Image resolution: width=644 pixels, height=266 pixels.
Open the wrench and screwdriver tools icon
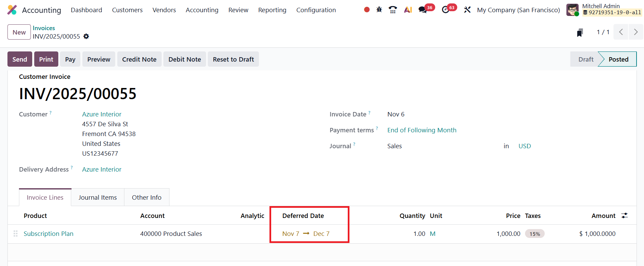click(x=467, y=10)
